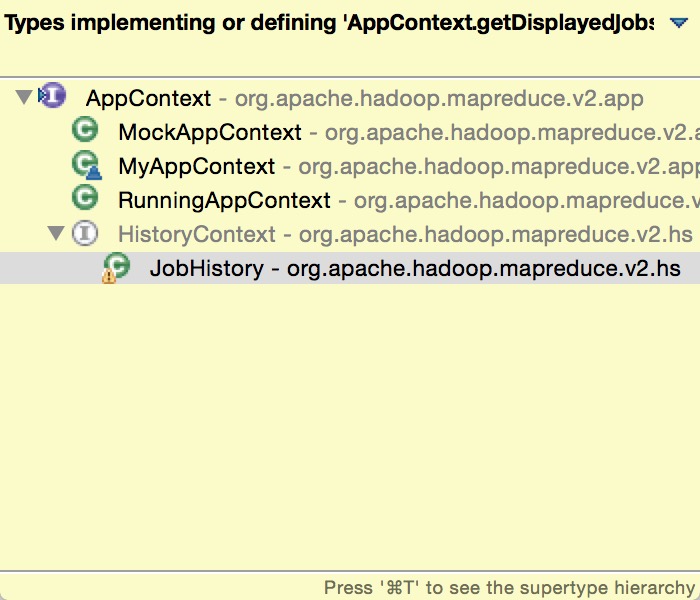This screenshot has height=600, width=700.
Task: Click the supertype hierarchy hint text
Action: pyautogui.click(x=509, y=588)
